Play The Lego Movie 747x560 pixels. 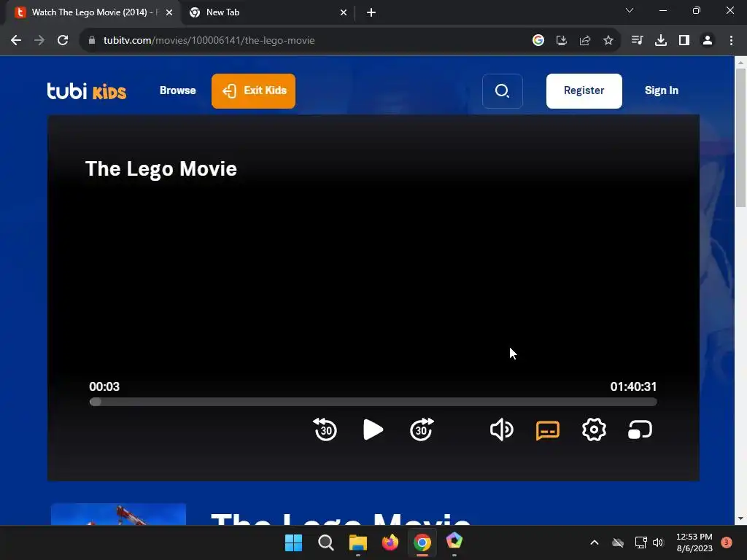click(373, 429)
